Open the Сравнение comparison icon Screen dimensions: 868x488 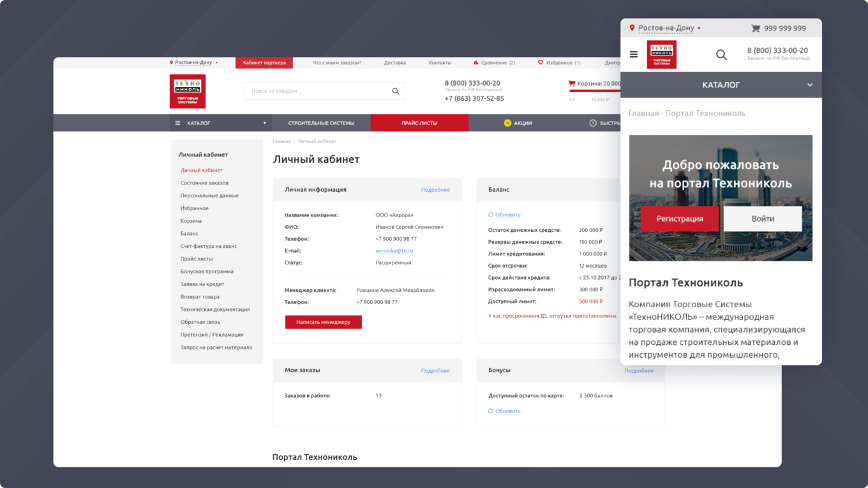(x=475, y=62)
